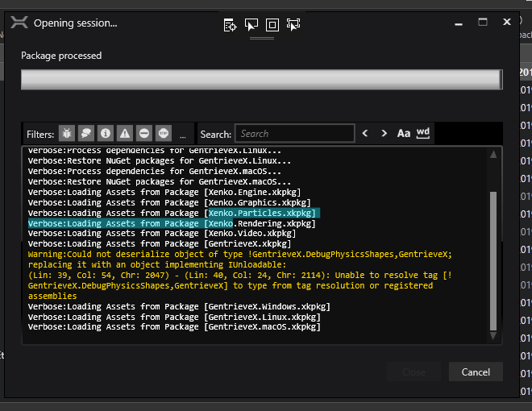Click the display layout adorners icon
This screenshot has width=532, height=411.
[272, 25]
